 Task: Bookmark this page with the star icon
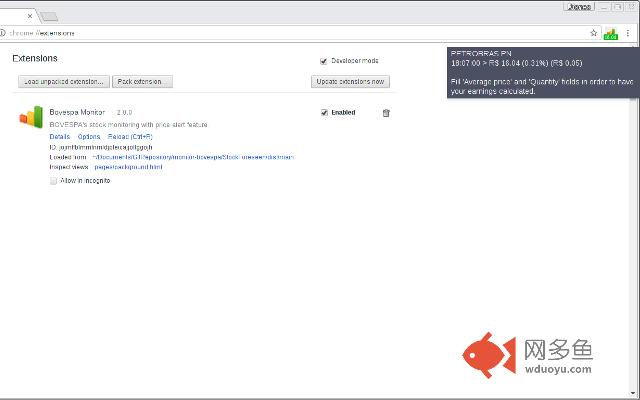click(x=593, y=33)
